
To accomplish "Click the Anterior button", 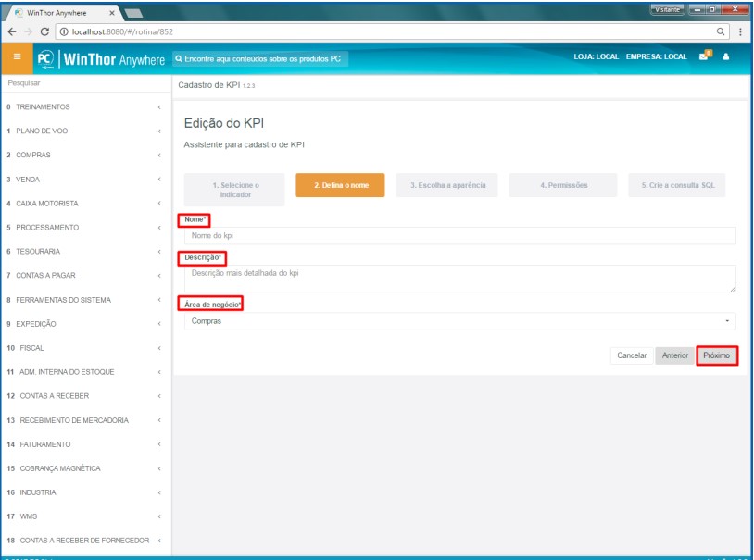I will pyautogui.click(x=674, y=355).
